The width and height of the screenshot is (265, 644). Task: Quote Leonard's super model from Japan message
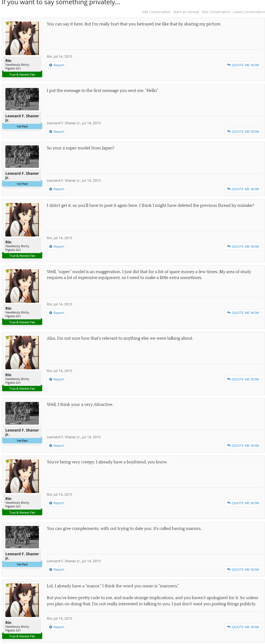point(243,189)
